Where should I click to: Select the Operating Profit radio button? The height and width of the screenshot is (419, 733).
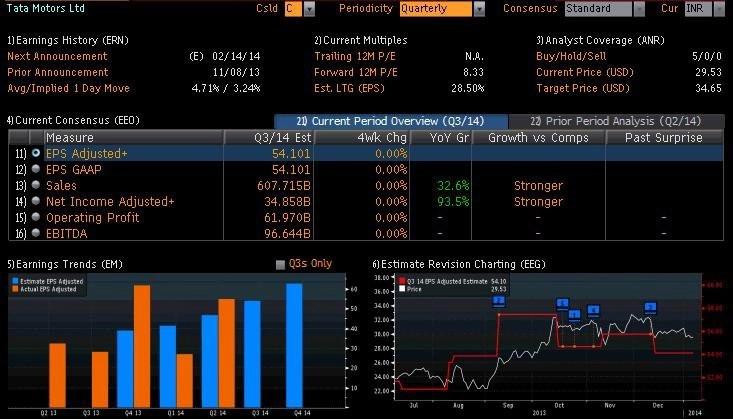point(36,217)
